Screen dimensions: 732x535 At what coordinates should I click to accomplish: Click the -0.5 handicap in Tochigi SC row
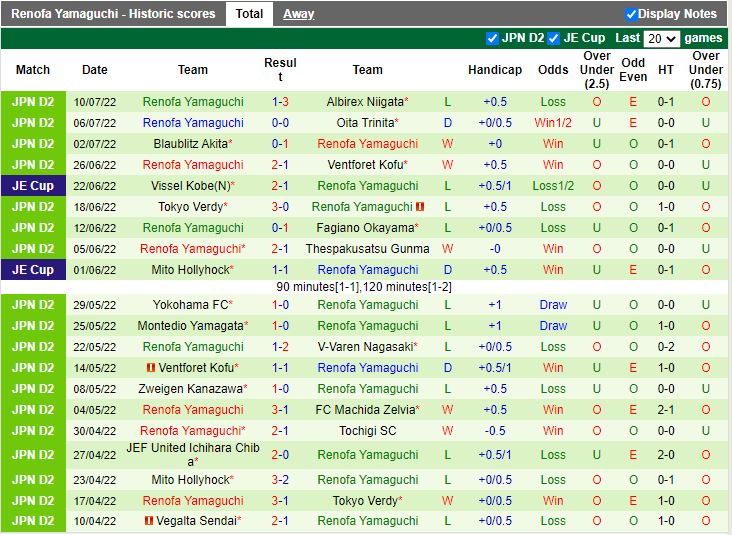495,431
